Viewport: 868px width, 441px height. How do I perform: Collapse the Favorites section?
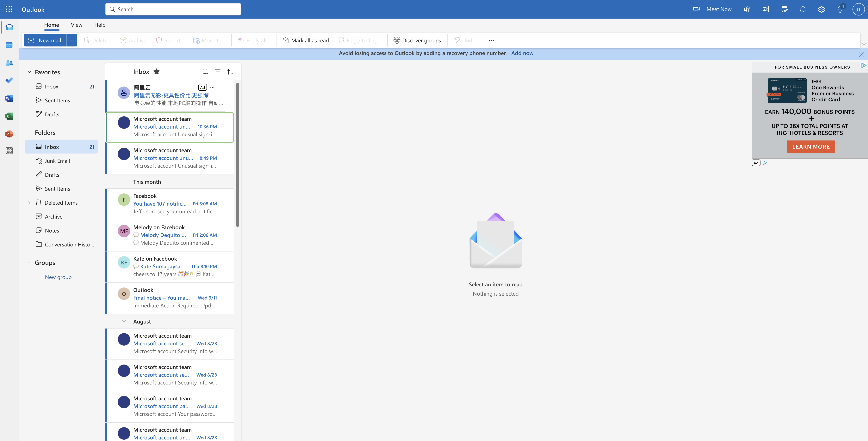pos(29,72)
